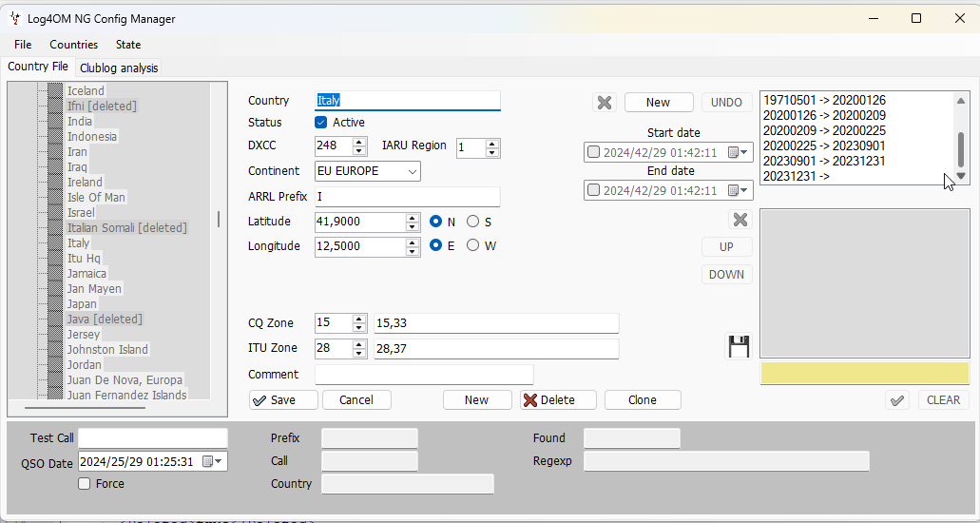The width and height of the screenshot is (980, 523).
Task: Click scroll down arrow of date range list
Action: pos(961,177)
